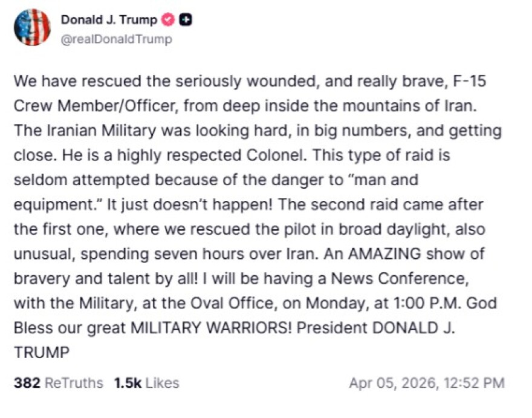532x418 pixels.
Task: Click the Apr 05, 2026 timestamp
Action: coord(426,383)
